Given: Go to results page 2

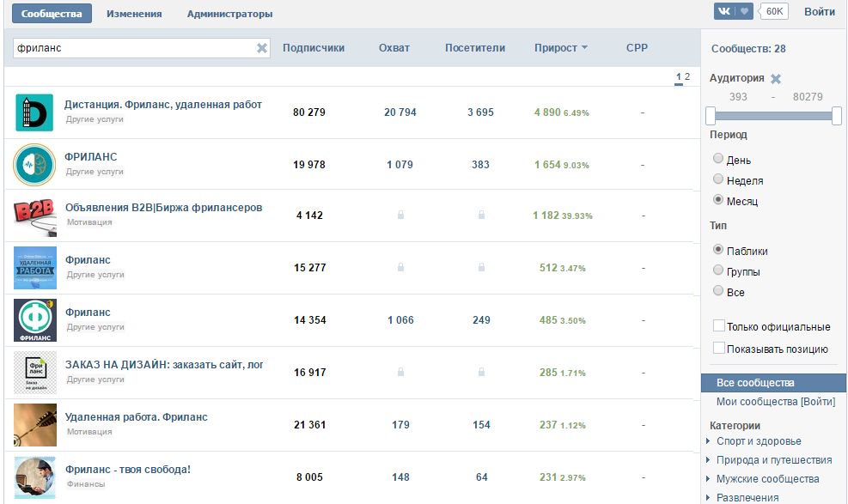Looking at the screenshot, I should tap(687, 76).
